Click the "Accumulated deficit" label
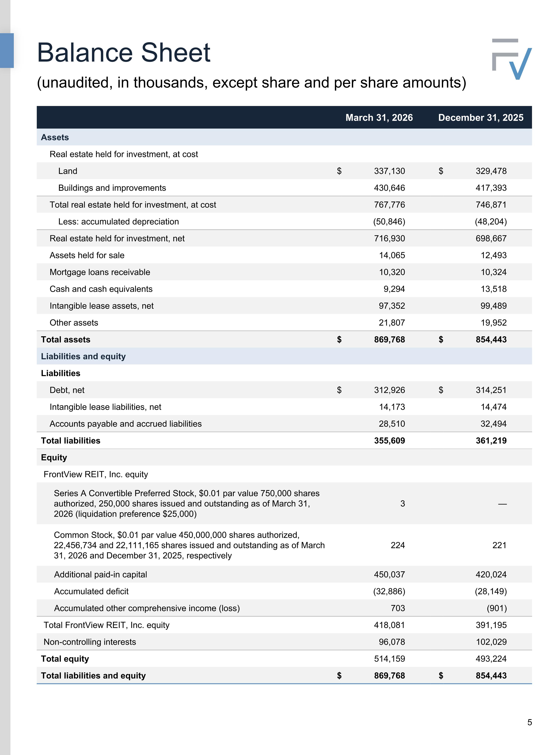This screenshot has width=560, height=755. tap(91, 591)
